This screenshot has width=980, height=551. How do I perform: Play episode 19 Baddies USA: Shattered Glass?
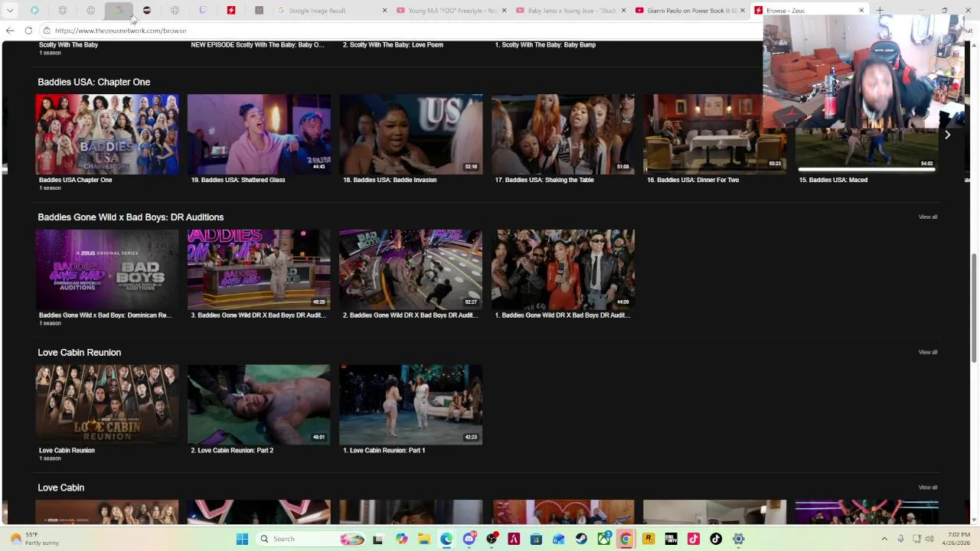click(x=259, y=134)
